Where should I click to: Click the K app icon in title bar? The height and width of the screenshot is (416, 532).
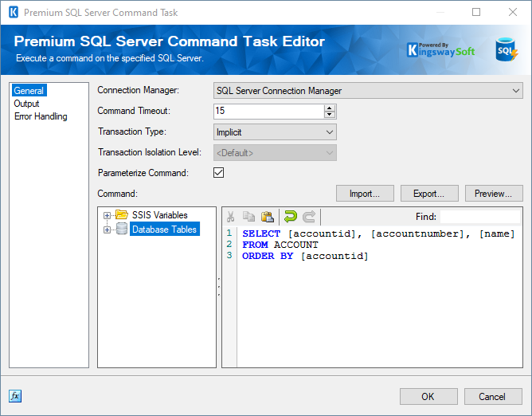[14, 12]
